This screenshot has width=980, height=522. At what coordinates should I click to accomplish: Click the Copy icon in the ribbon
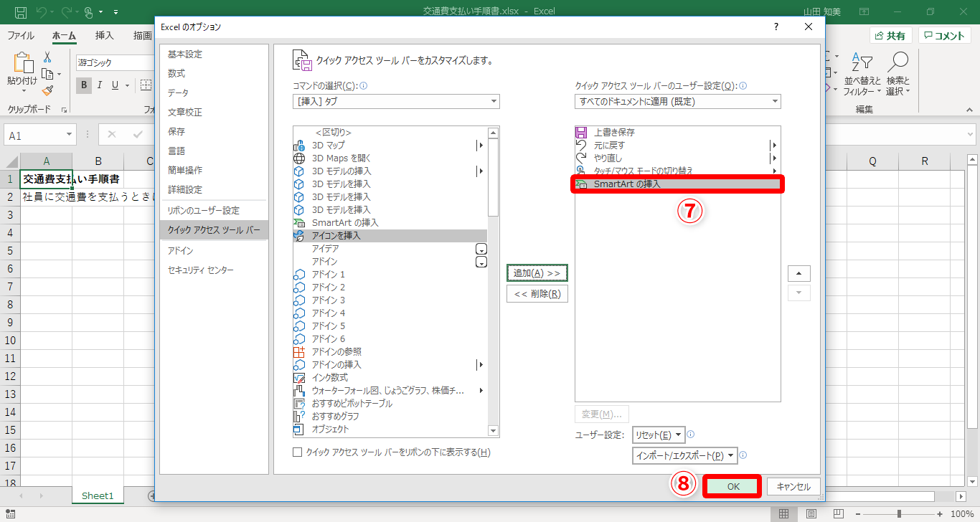click(47, 74)
